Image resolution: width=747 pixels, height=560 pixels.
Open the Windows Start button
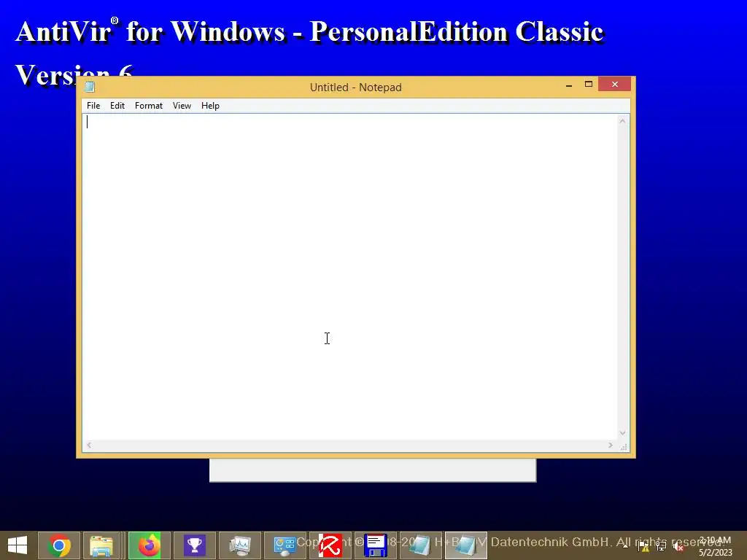18,545
